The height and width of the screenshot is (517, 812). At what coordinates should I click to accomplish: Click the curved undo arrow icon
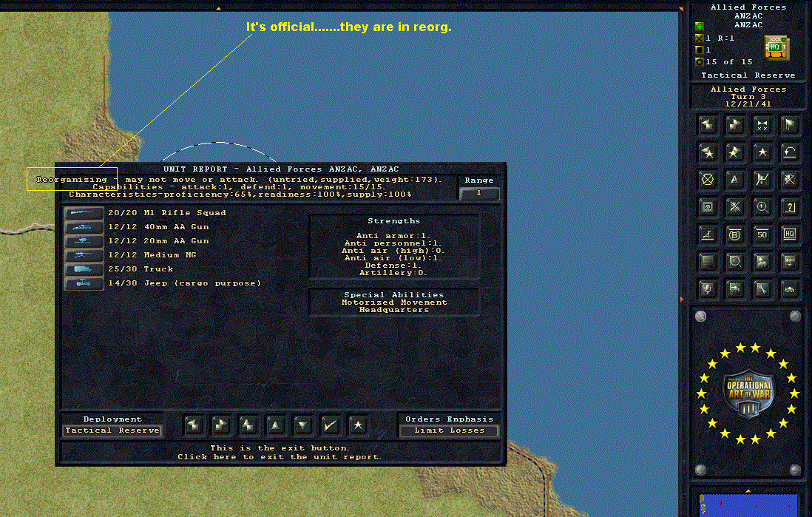click(790, 152)
